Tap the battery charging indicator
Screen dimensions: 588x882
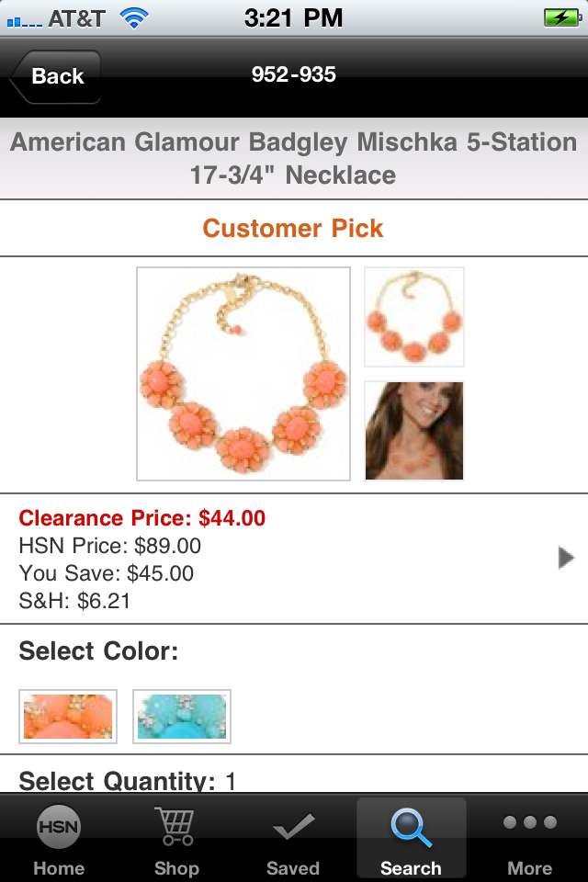pos(562,18)
